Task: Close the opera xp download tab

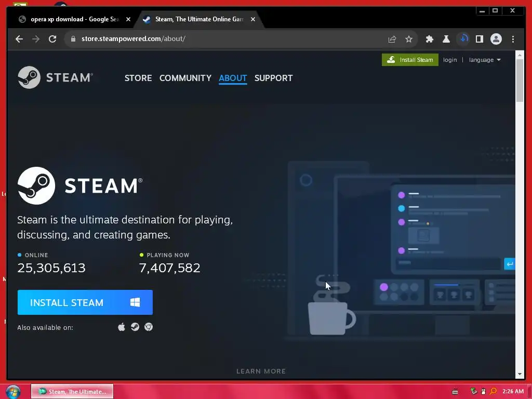Action: click(128, 19)
